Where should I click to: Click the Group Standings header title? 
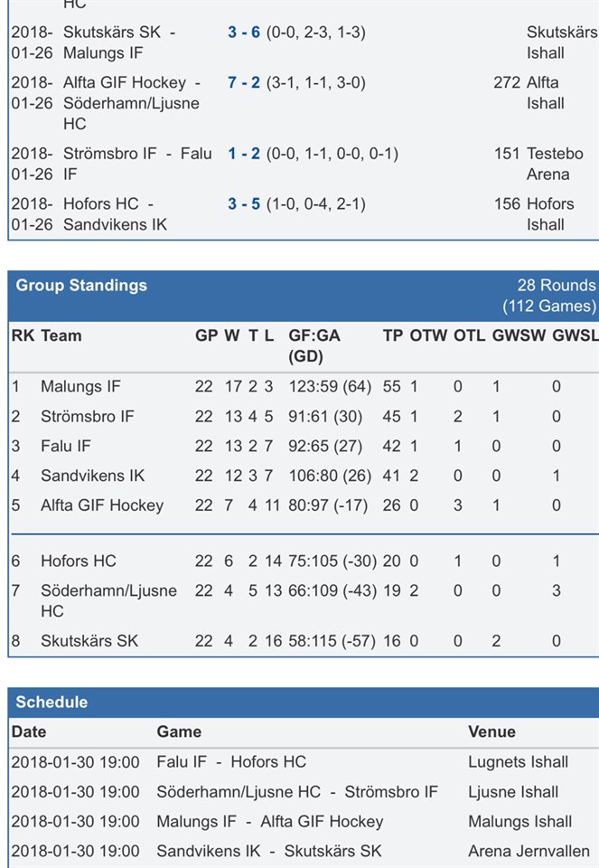(81, 286)
